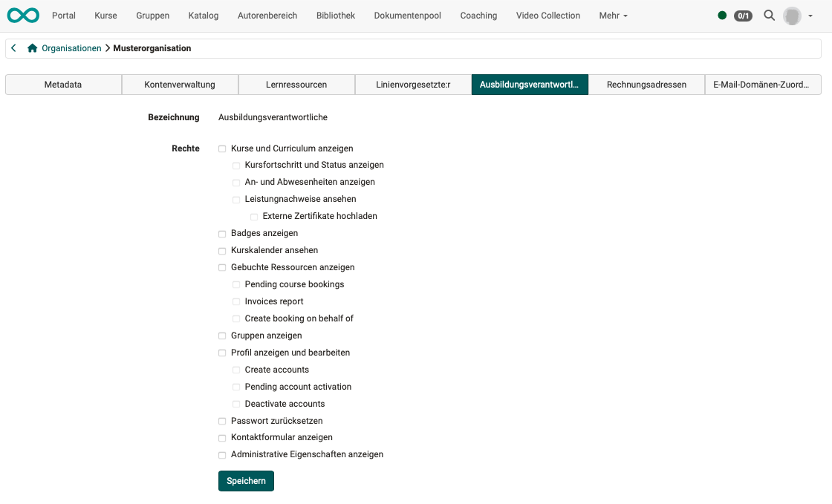Click the OpenOlat infinity logo
The image size is (832, 504).
(x=22, y=15)
